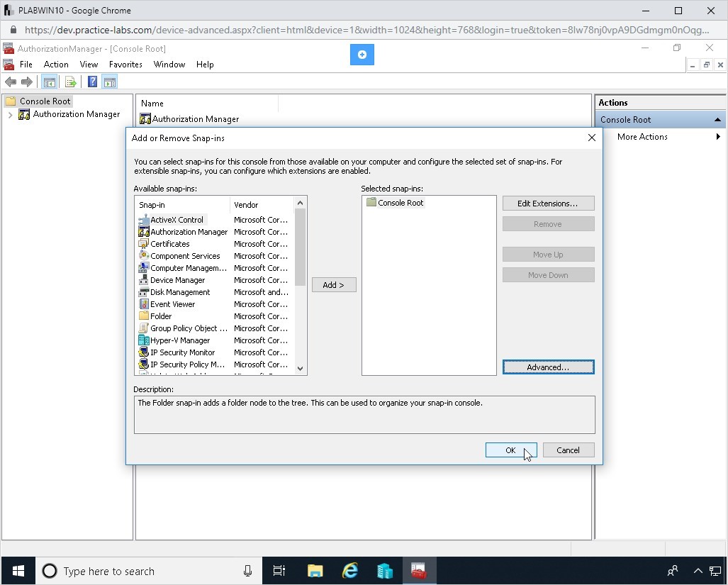Close the Add or Remove Snap-ins dialog
Screen dimensions: 728x585
click(591, 138)
